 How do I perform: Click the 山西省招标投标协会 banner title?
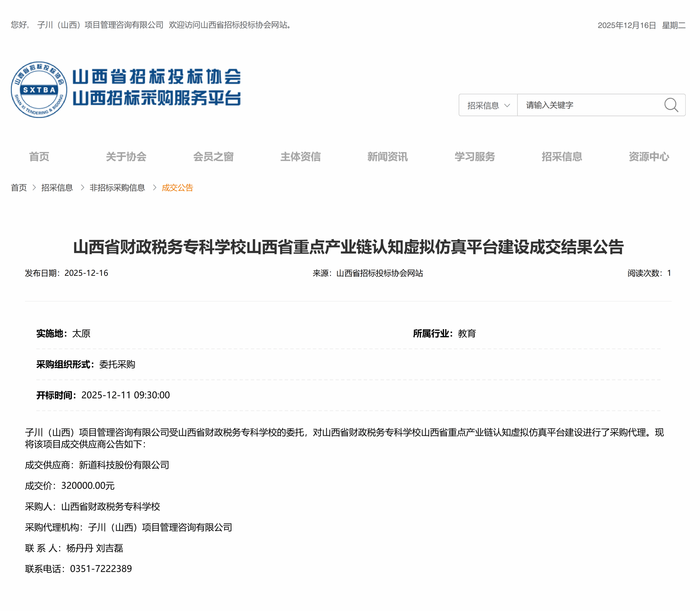click(x=157, y=77)
